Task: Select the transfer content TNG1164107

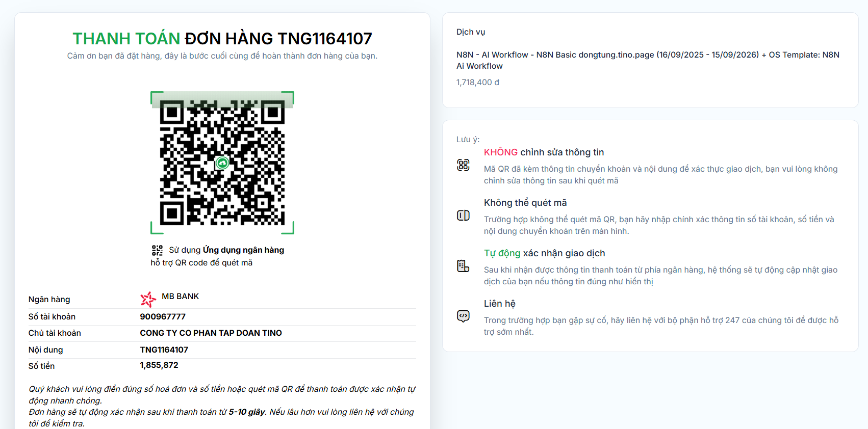Action: tap(164, 350)
